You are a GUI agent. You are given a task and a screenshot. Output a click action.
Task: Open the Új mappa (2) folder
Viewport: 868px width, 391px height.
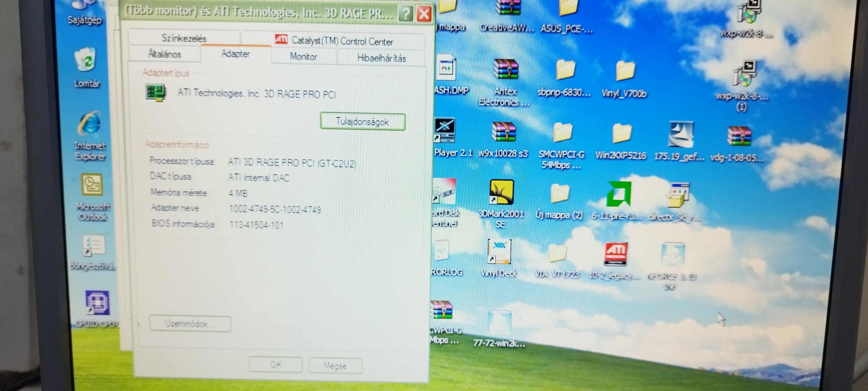[x=559, y=202]
